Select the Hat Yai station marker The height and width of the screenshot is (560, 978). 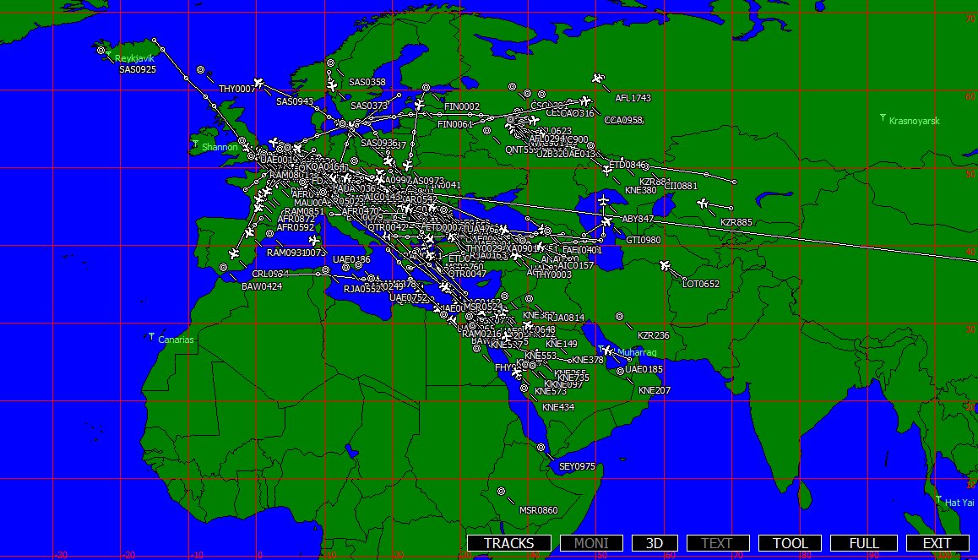click(x=938, y=499)
